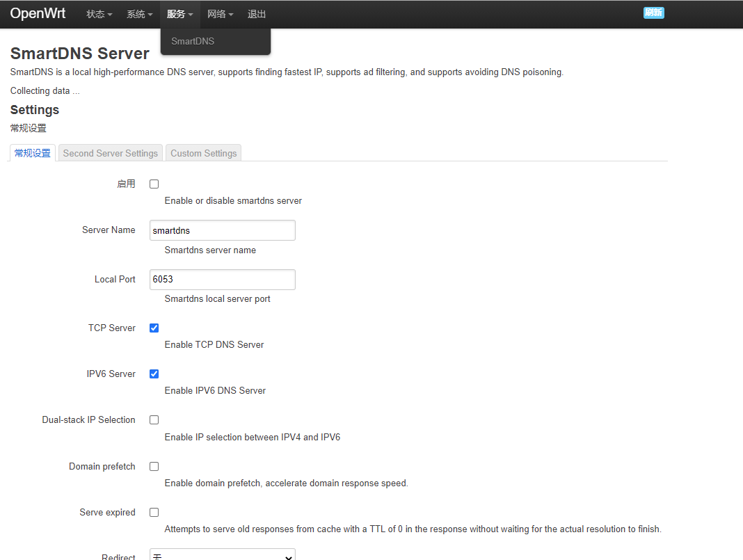Switch to the Custom Settings tab
Viewport: 743px width, 560px height.
[204, 153]
